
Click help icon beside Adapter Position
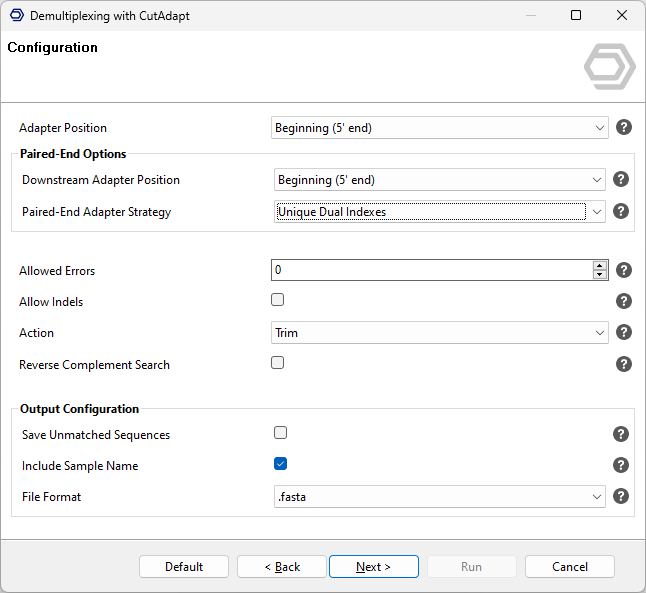624,127
